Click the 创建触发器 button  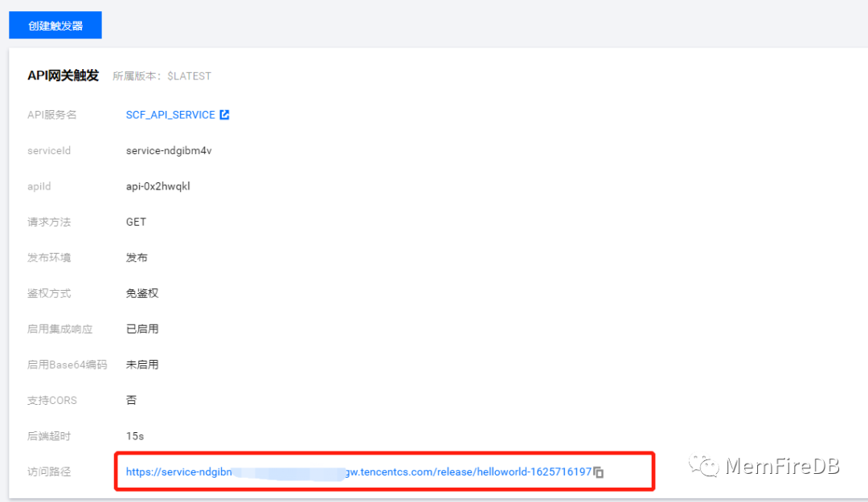[55, 26]
